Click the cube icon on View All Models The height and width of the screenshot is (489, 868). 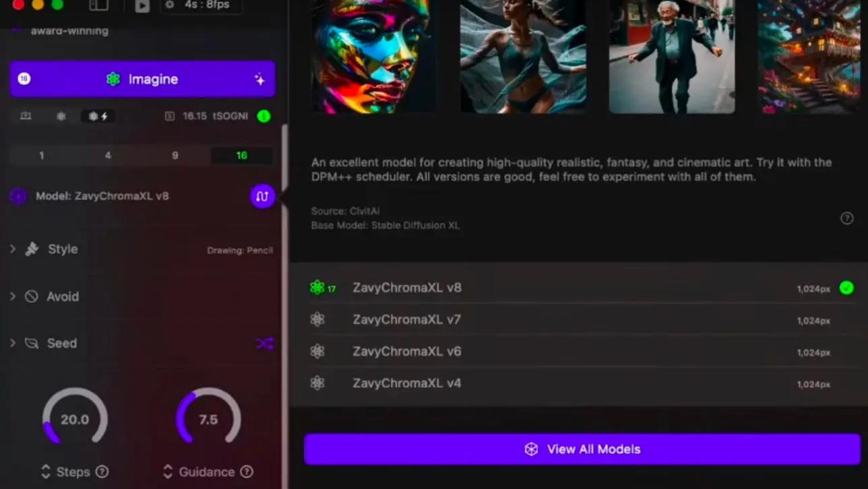coord(532,449)
